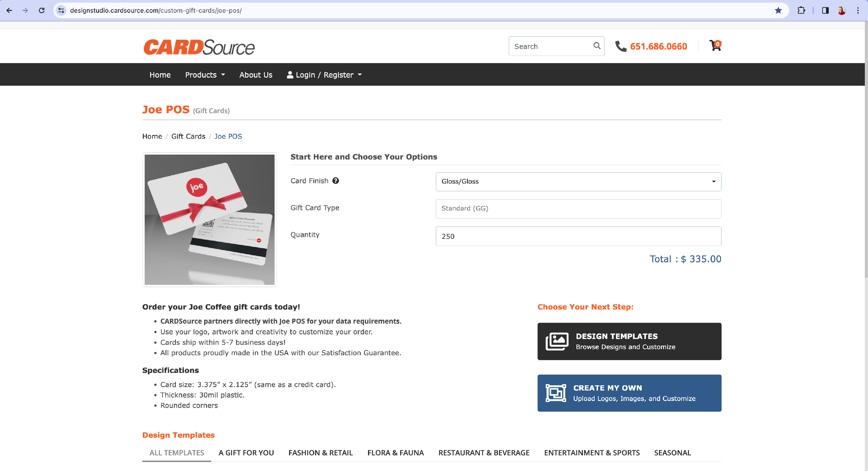Click the 'Thickness: 30mil plastic.' text

(x=202, y=395)
